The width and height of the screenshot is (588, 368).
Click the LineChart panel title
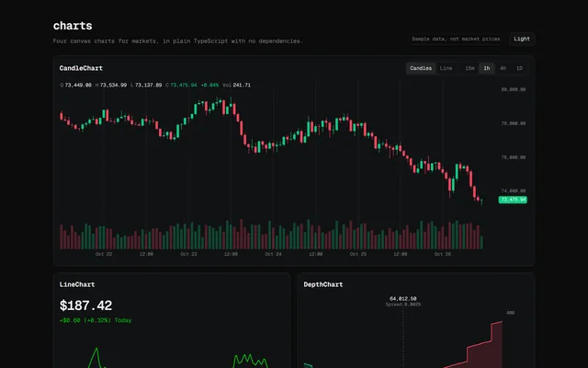tap(77, 284)
